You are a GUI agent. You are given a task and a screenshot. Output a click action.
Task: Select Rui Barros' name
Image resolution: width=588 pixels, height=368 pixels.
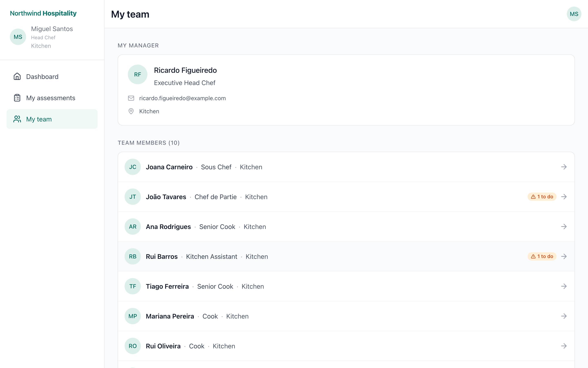pos(161,257)
